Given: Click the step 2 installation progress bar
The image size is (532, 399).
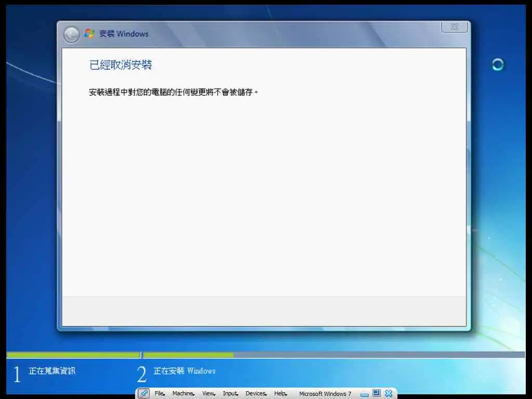Looking at the screenshot, I should [334, 355].
